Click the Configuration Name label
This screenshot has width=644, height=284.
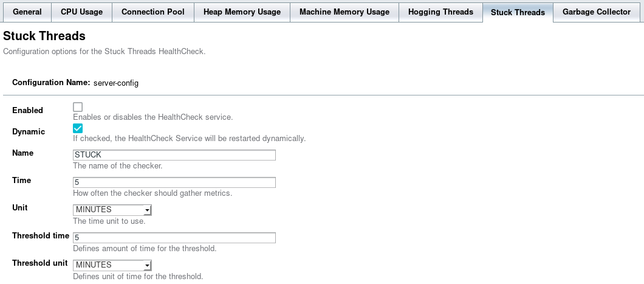click(x=51, y=83)
